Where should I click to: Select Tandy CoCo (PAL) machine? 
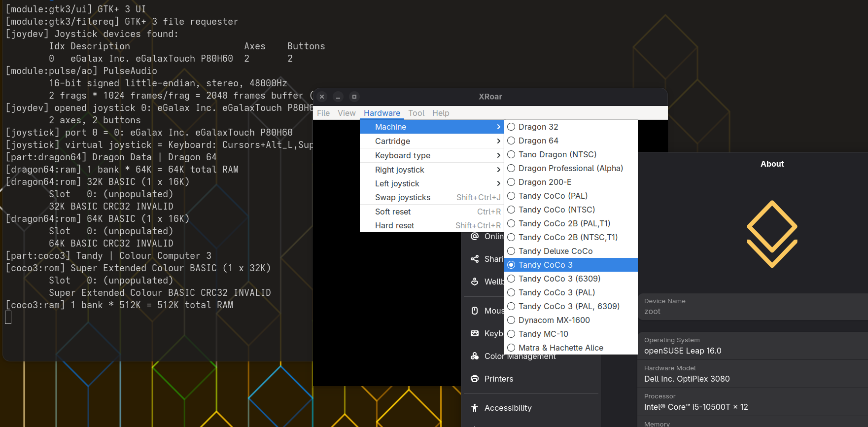(x=571, y=196)
